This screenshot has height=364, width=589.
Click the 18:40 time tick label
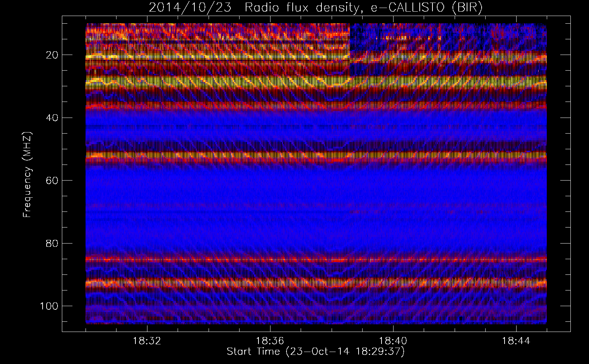pos(393,341)
